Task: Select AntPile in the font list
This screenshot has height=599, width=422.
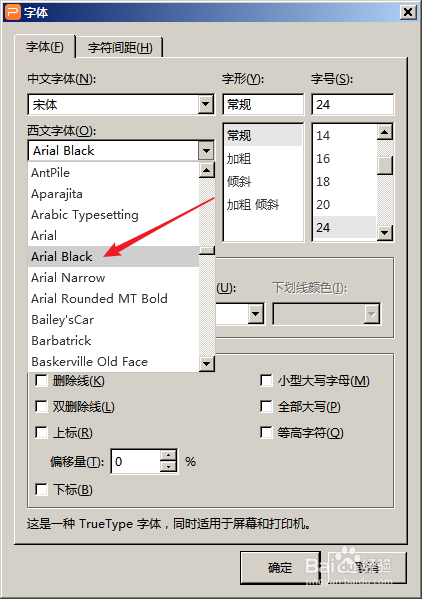Action: pyautogui.click(x=113, y=173)
